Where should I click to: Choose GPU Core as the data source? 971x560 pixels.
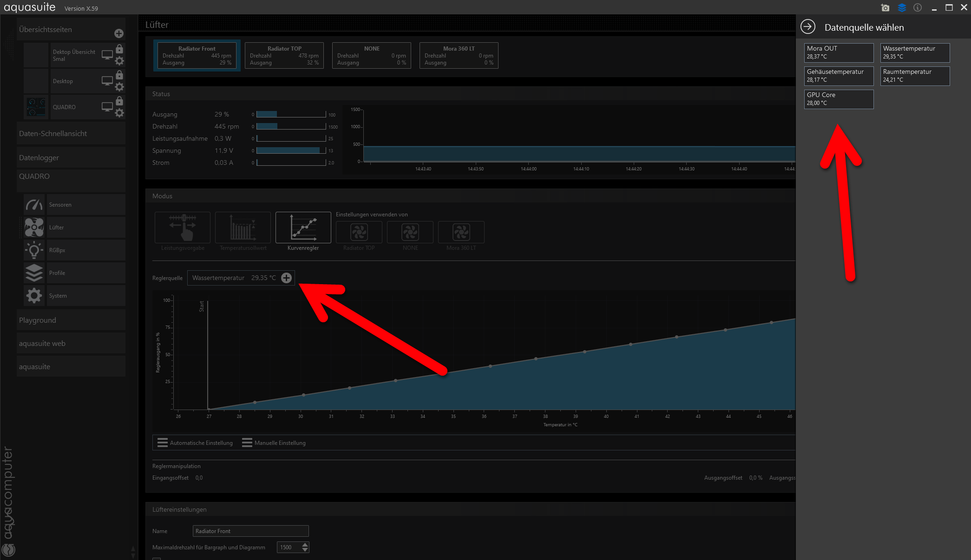tap(839, 99)
